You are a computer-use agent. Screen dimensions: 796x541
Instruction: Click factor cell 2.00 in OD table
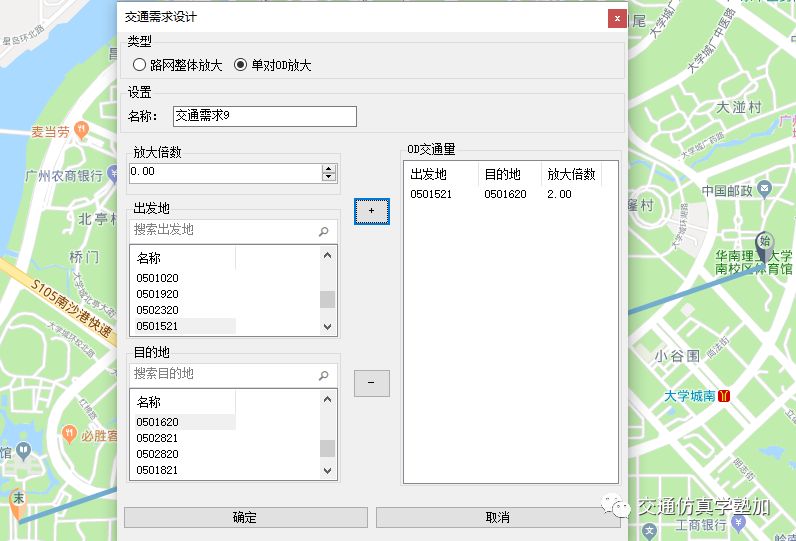tap(559, 194)
